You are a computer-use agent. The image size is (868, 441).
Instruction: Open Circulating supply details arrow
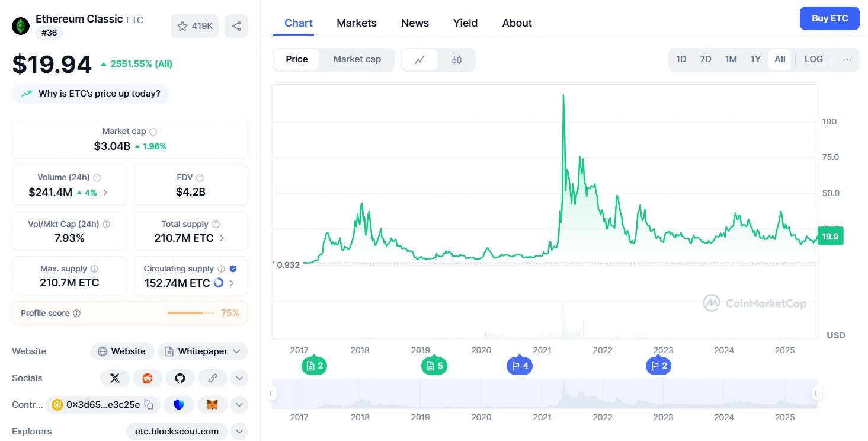(x=232, y=283)
